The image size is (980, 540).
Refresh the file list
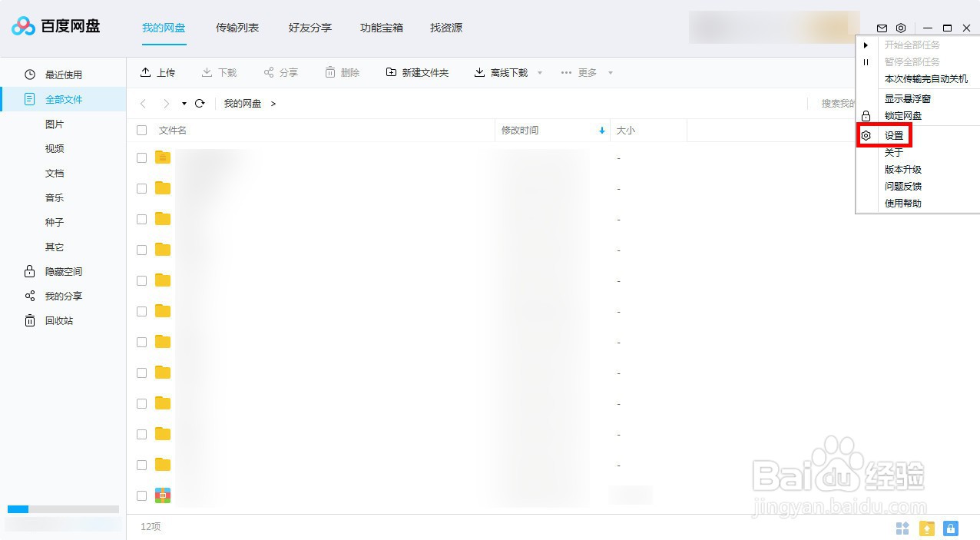pyautogui.click(x=200, y=103)
